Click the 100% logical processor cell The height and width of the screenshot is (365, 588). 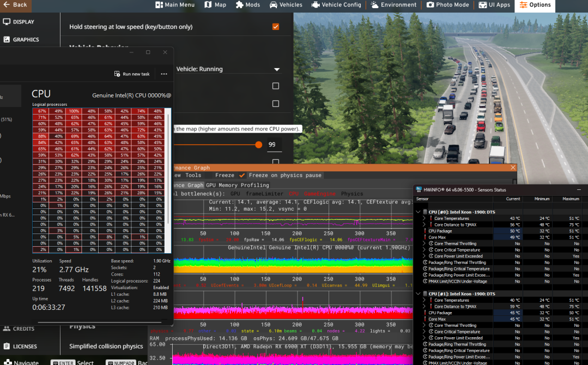(x=74, y=111)
